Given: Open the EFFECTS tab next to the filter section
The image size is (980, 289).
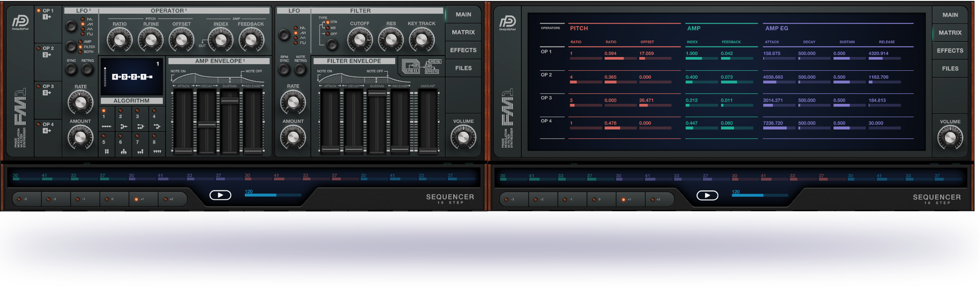Looking at the screenshot, I should point(463,50).
